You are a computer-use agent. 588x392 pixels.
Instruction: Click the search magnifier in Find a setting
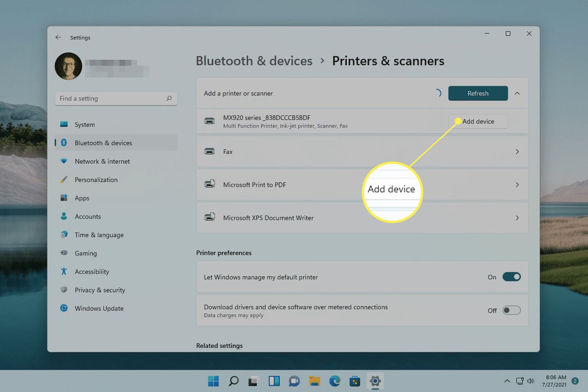pyautogui.click(x=169, y=98)
